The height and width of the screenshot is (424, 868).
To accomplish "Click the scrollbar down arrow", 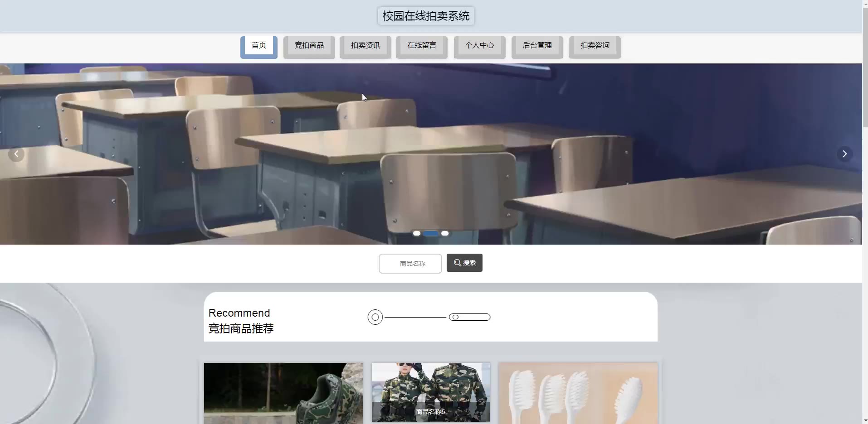I will [x=865, y=420].
